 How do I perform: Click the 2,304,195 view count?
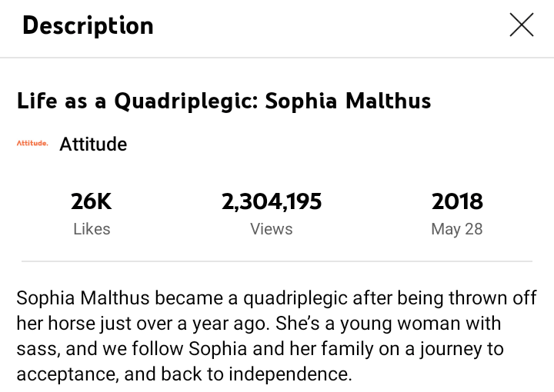click(272, 202)
